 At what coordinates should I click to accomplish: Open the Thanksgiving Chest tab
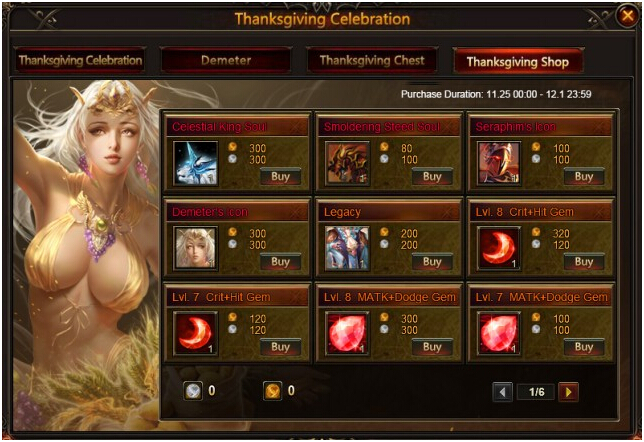tap(372, 60)
